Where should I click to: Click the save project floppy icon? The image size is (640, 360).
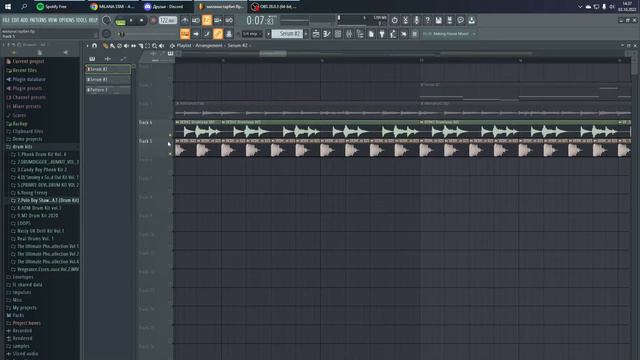point(438,20)
